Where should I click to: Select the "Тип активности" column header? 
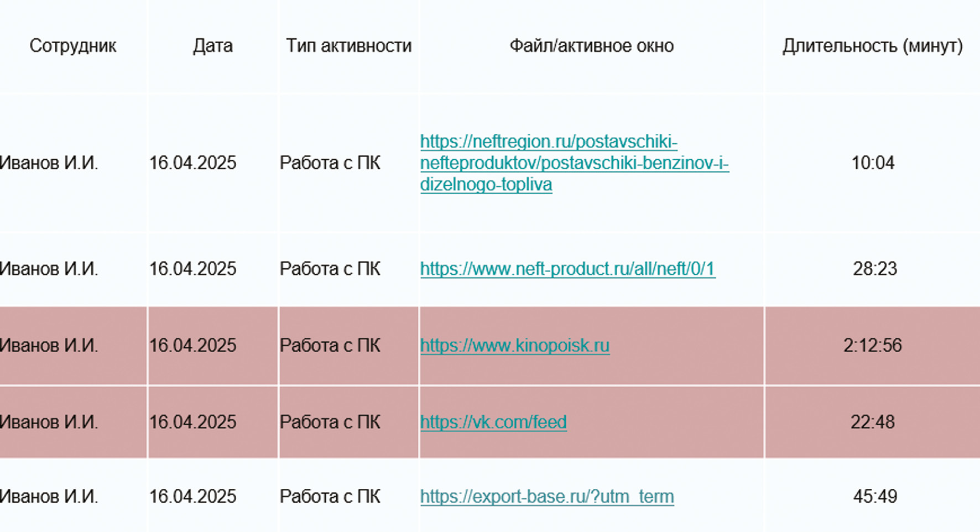pyautogui.click(x=348, y=46)
